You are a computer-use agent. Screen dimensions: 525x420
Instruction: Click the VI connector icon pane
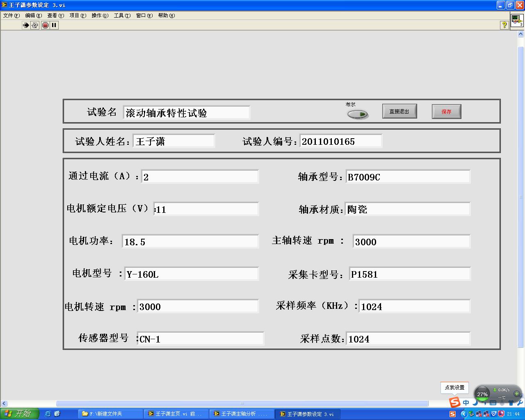(x=516, y=21)
